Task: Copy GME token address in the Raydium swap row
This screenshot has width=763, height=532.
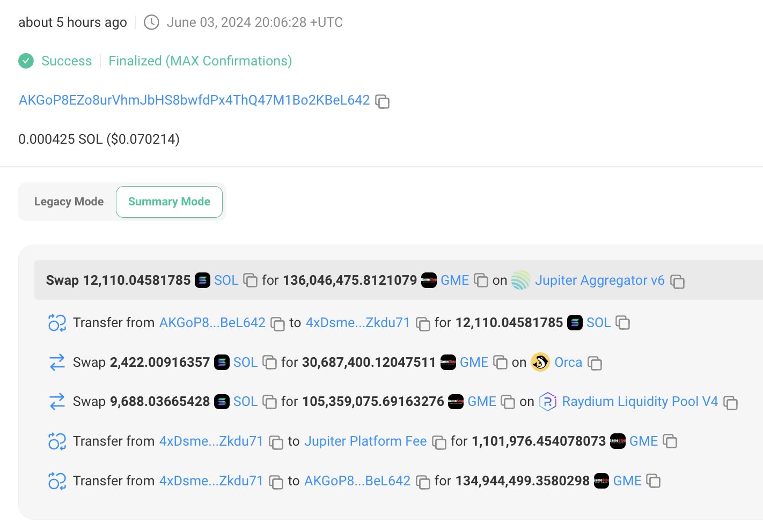Action: point(508,402)
